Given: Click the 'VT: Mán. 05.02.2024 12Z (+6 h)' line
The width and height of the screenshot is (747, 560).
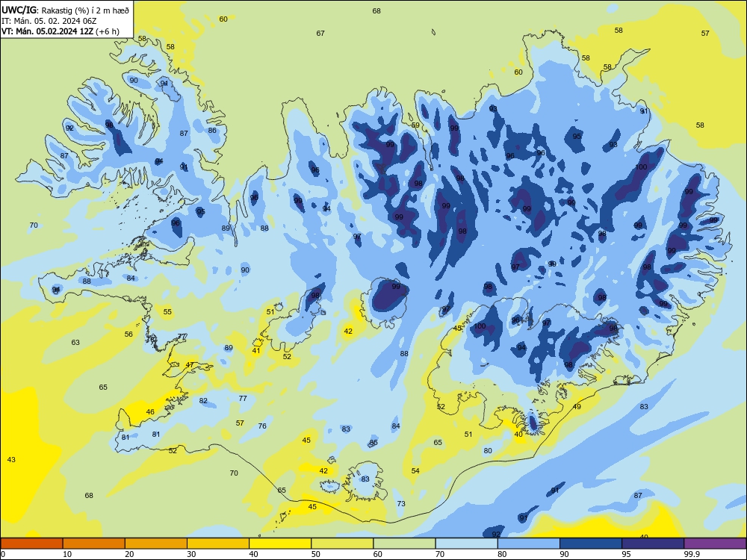Looking at the screenshot, I should click(x=61, y=32).
